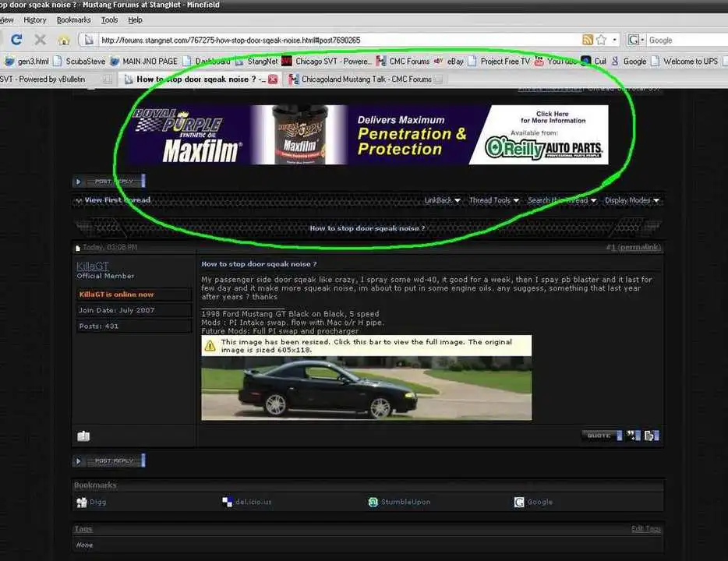Image resolution: width=728 pixels, height=561 pixels.
Task: Click the Edit Tags link
Action: (x=646, y=528)
